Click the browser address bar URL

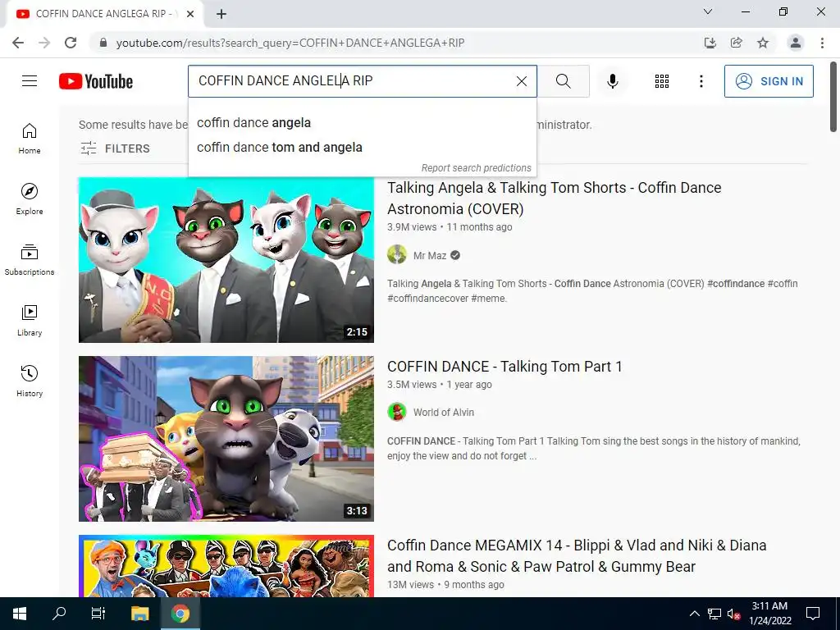pyautogui.click(x=290, y=43)
